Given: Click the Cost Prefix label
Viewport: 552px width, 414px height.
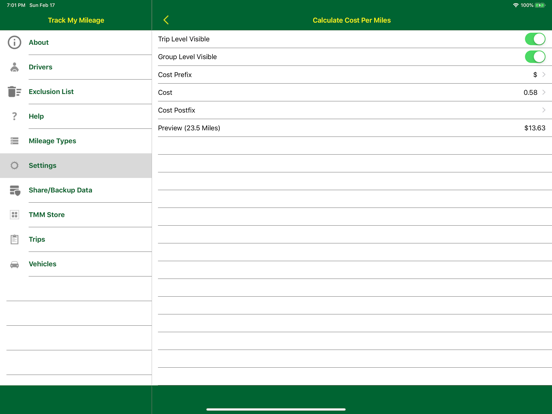Looking at the screenshot, I should [x=175, y=75].
